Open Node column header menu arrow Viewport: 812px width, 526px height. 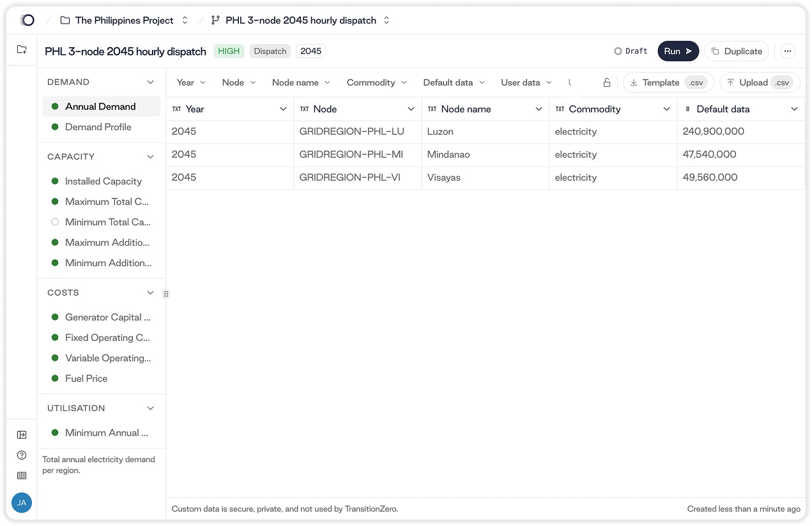(411, 109)
